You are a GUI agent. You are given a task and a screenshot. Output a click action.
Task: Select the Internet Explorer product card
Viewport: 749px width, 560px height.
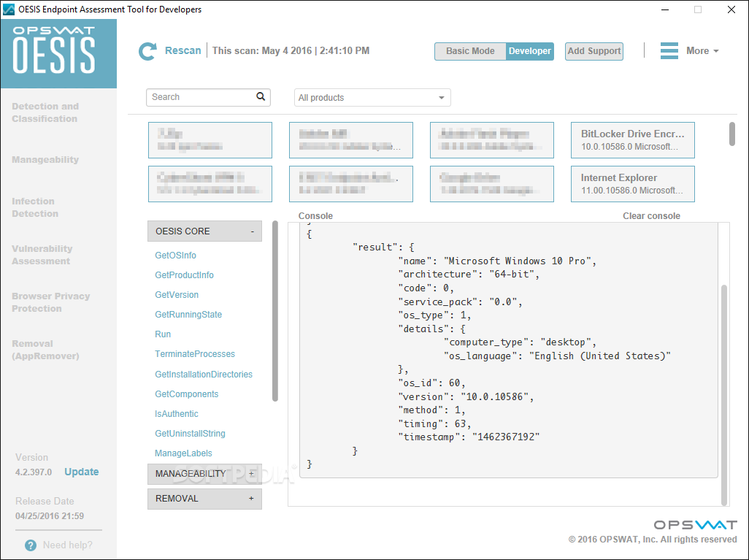coord(632,184)
